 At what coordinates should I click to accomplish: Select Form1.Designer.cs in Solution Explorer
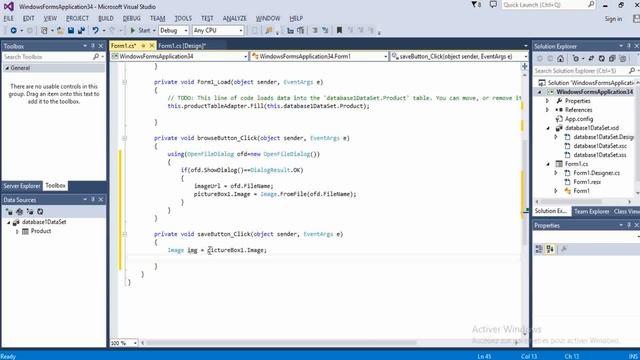pyautogui.click(x=596, y=173)
